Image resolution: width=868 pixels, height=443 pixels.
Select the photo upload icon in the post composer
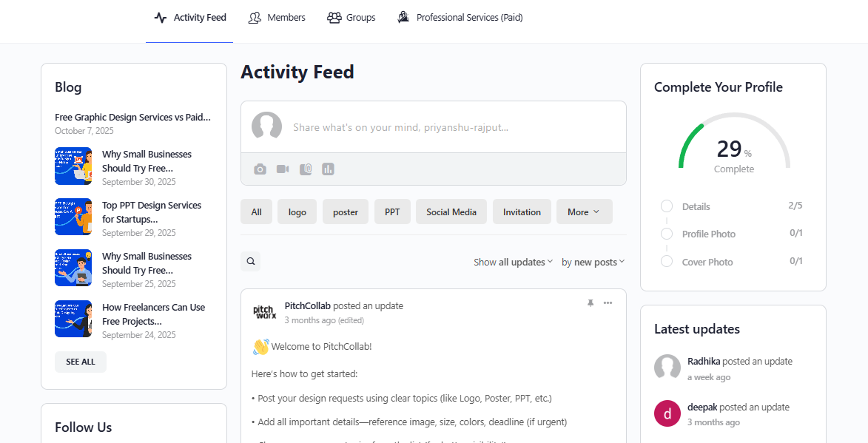260,169
